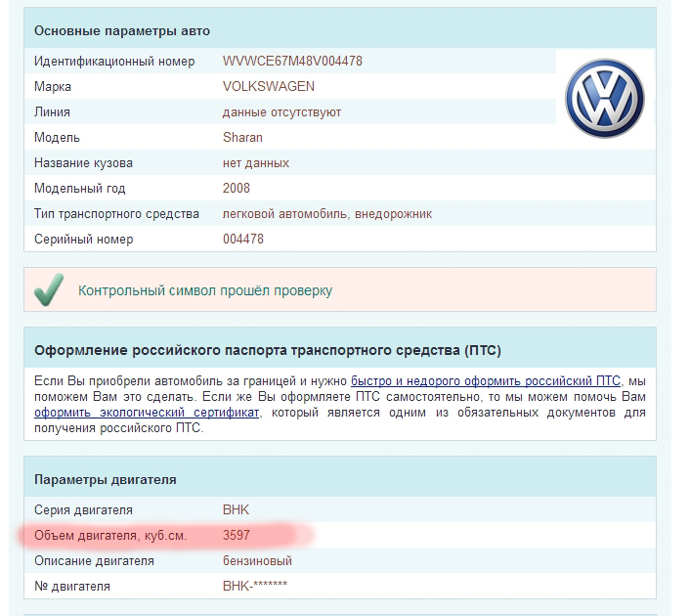This screenshot has width=690, height=616.
Task: Click the Sharan model value
Action: tap(242, 138)
